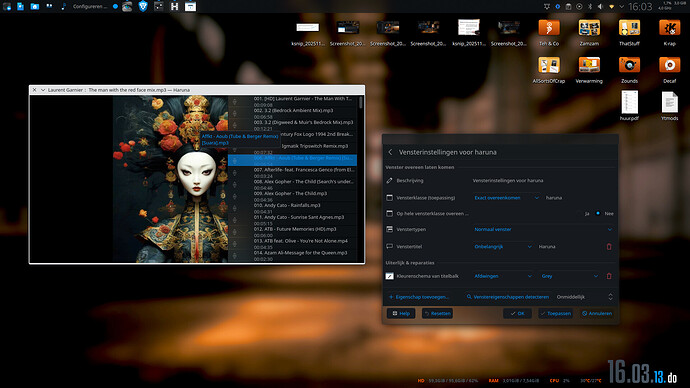The image size is (690, 388).
Task: Click the pencil icon next to Beschrijving
Action: point(389,180)
